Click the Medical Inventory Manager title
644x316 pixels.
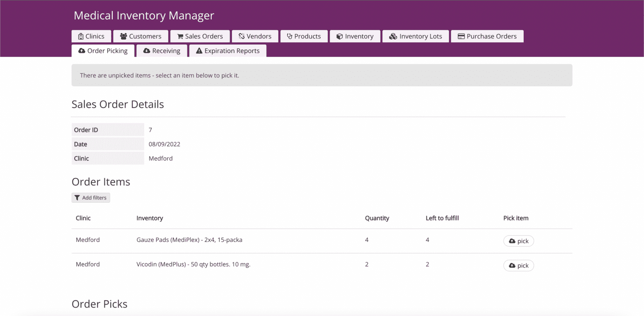click(144, 16)
